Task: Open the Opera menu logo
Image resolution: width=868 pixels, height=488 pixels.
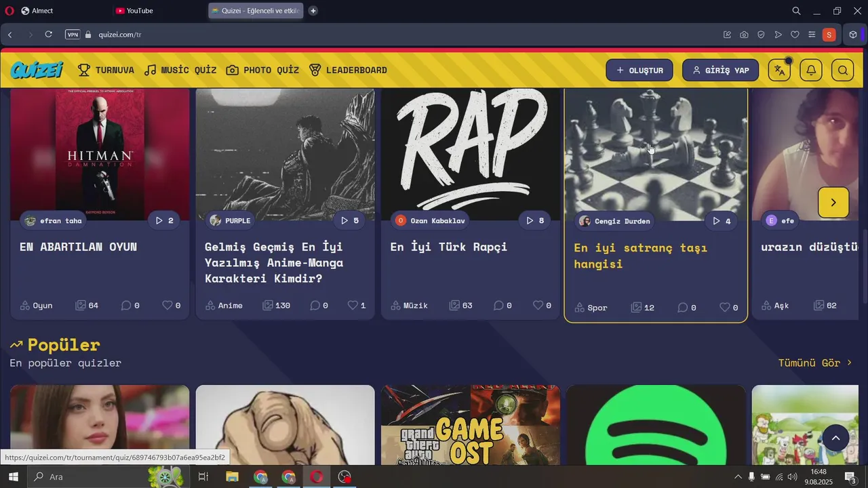Action: pyautogui.click(x=9, y=11)
